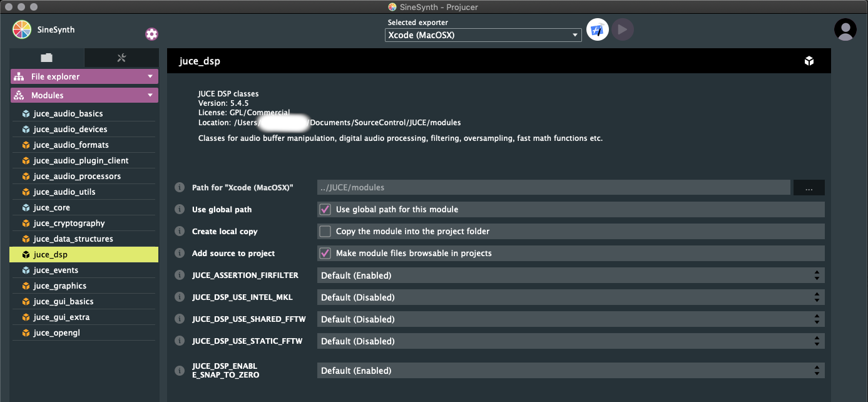Switch to the build tools tab
Screen dimensions: 868x402
click(x=121, y=58)
